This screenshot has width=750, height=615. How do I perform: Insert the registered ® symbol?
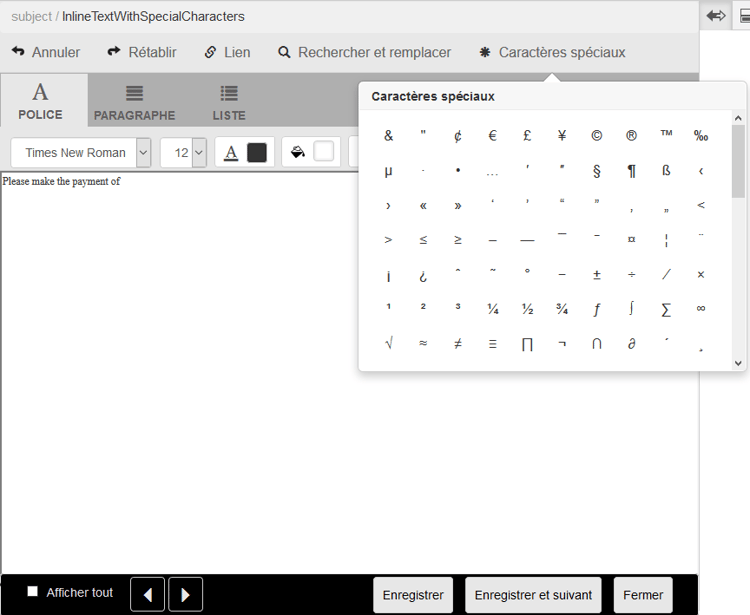click(x=631, y=136)
